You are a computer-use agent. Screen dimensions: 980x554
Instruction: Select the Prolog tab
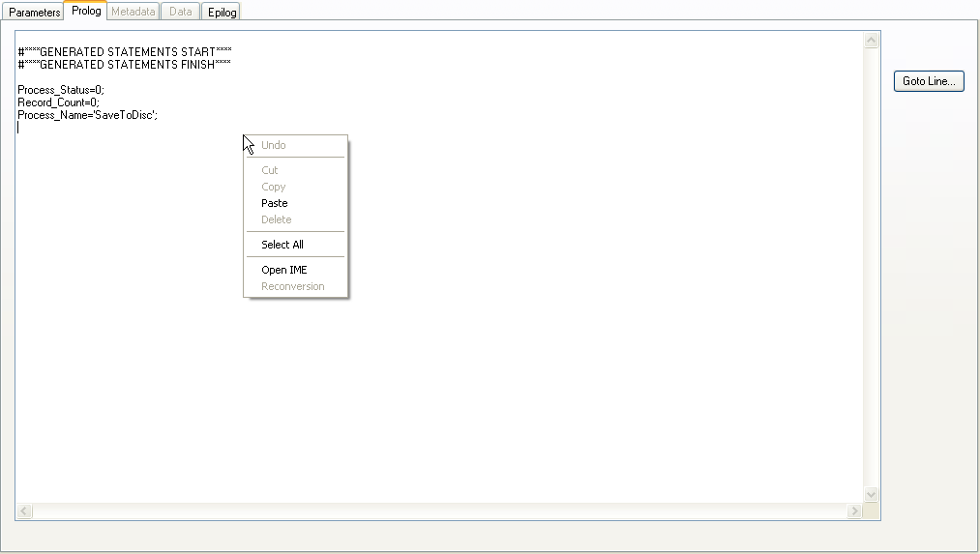(x=85, y=11)
